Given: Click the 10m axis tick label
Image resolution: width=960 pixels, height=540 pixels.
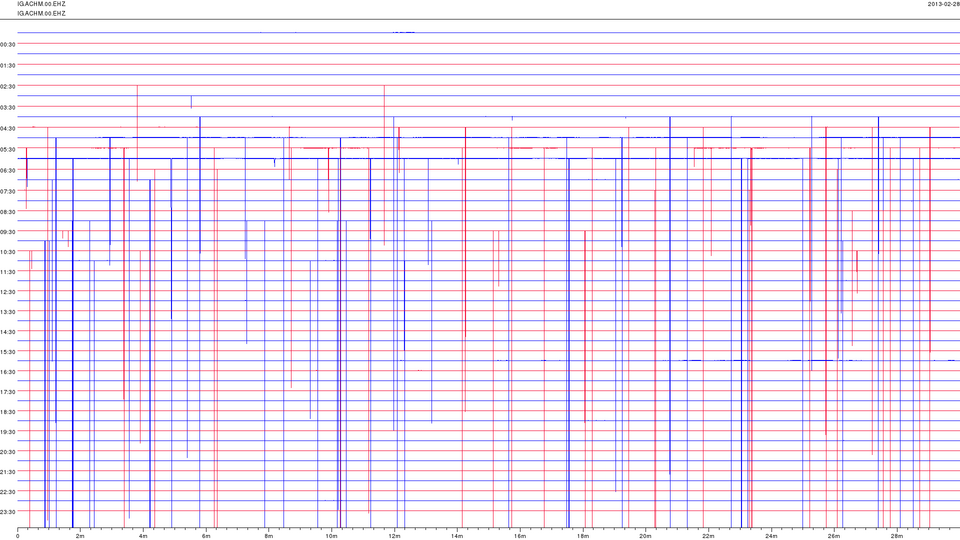Looking at the screenshot, I should pos(331,536).
